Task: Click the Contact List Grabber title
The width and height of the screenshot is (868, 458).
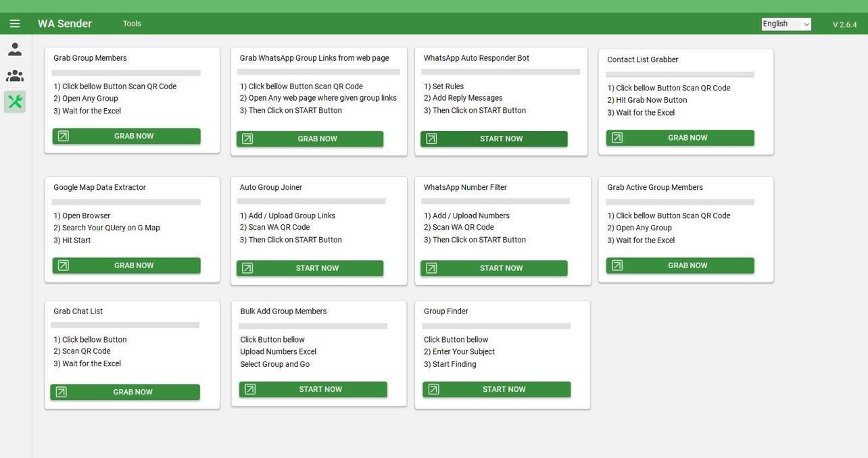Action: [x=643, y=59]
